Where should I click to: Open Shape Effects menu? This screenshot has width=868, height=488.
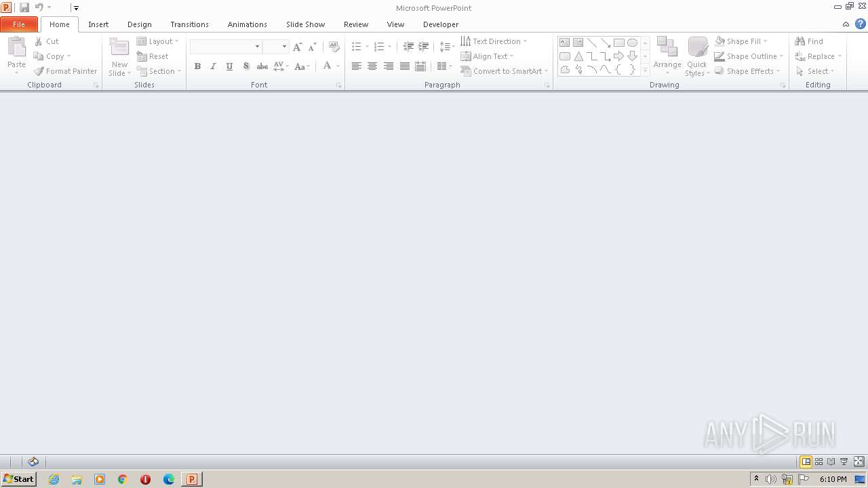coord(747,71)
